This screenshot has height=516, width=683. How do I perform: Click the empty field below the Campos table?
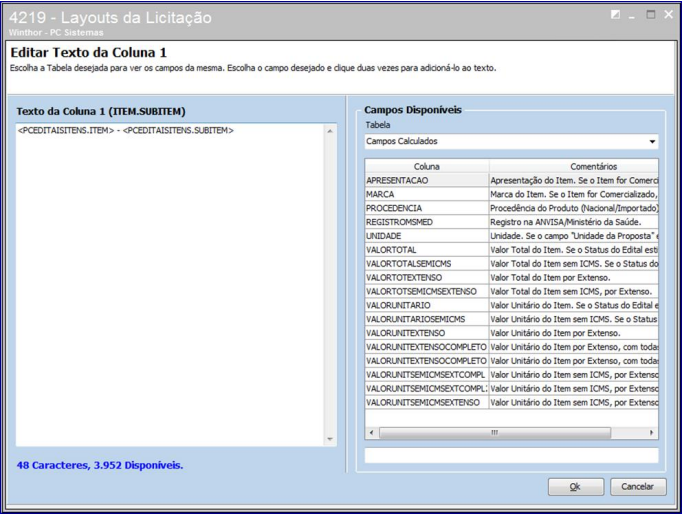511,455
